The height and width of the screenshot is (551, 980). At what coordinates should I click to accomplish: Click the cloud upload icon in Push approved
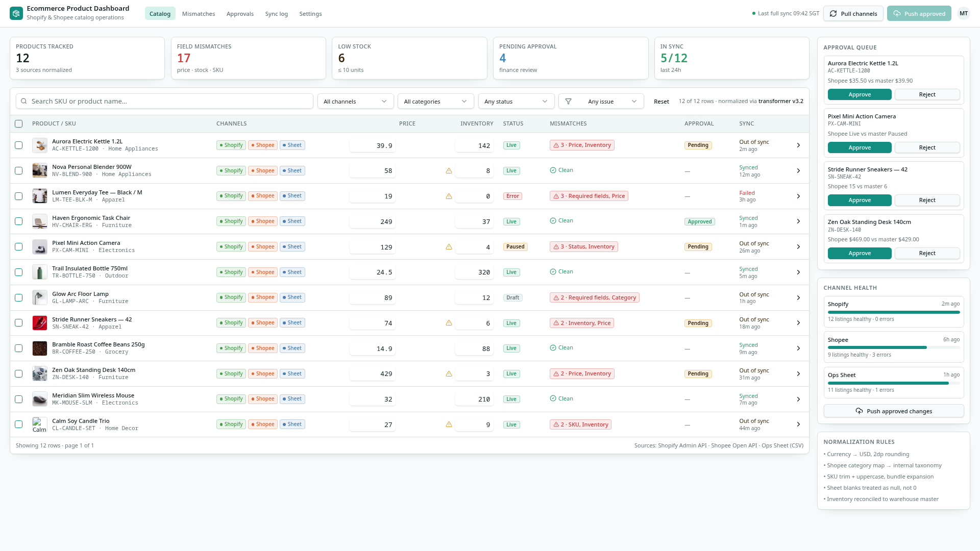(897, 14)
